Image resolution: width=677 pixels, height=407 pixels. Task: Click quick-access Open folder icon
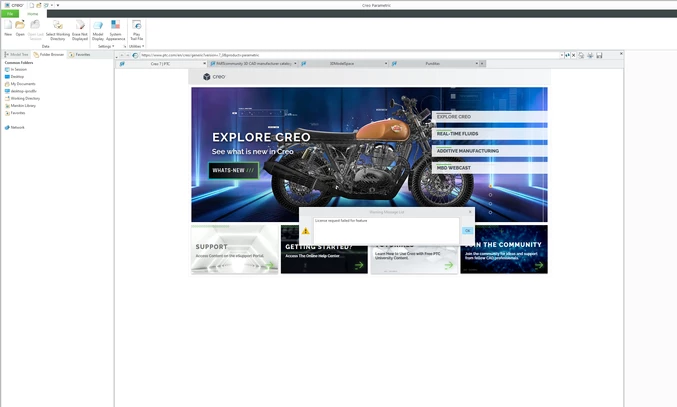(x=39, y=5)
